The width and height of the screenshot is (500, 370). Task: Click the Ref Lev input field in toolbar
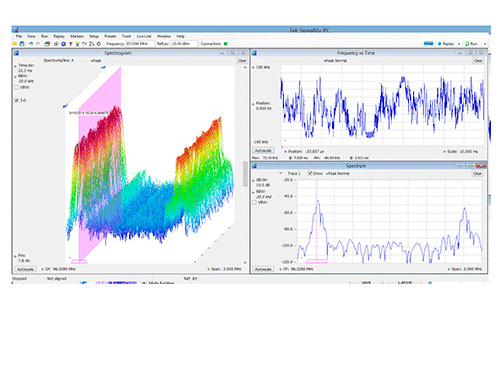[x=184, y=44]
